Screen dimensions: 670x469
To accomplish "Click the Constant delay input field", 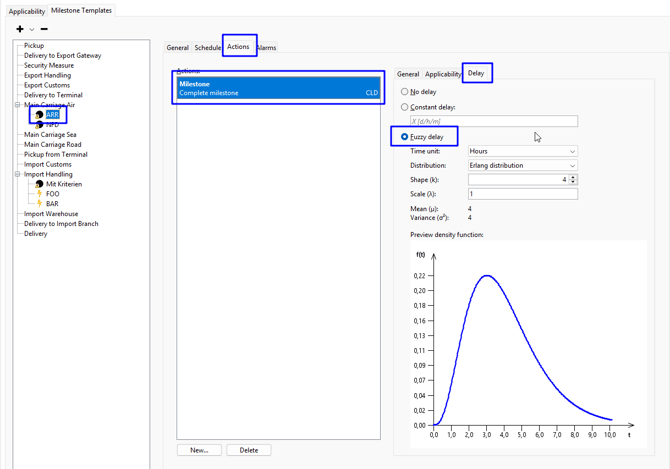I will pyautogui.click(x=494, y=121).
